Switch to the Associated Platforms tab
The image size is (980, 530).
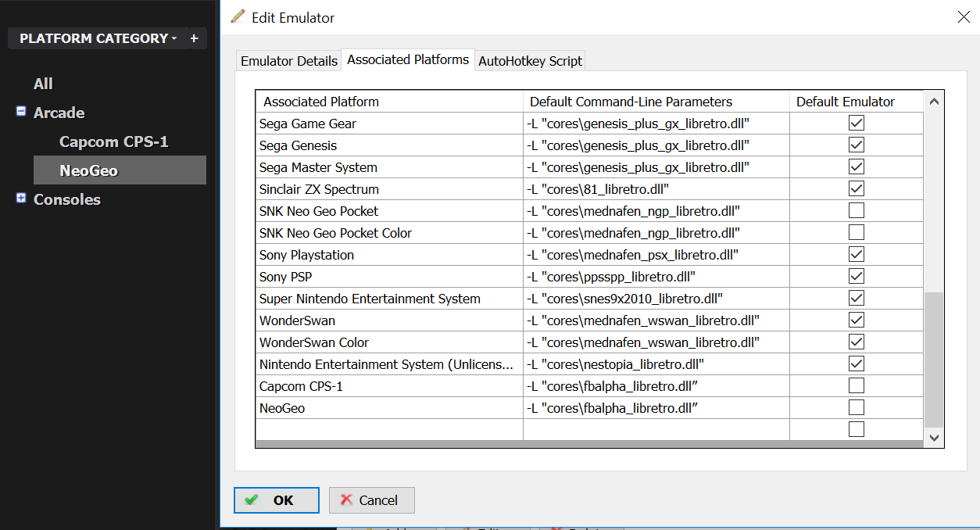click(408, 59)
